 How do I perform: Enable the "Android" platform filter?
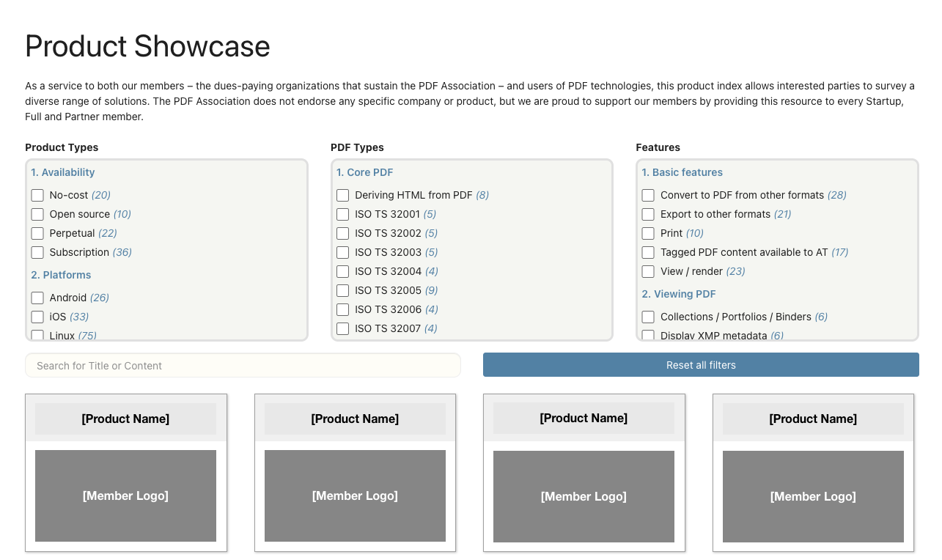click(x=37, y=298)
